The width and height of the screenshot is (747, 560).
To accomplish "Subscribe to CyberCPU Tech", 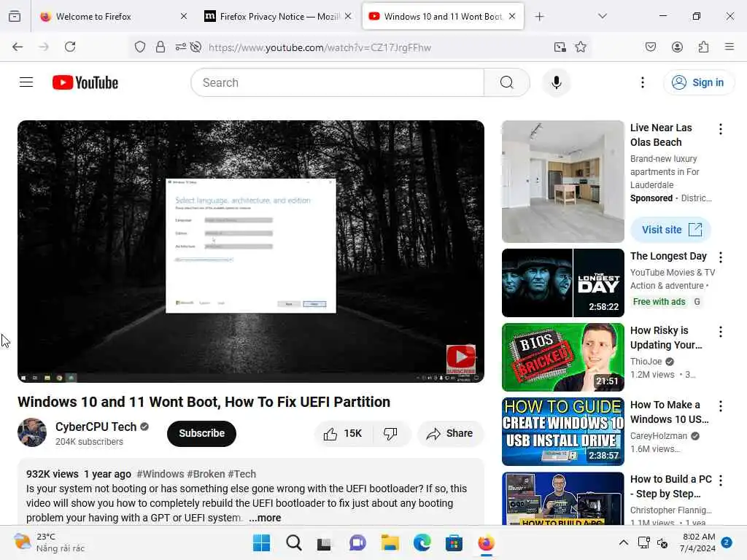I will click(201, 433).
